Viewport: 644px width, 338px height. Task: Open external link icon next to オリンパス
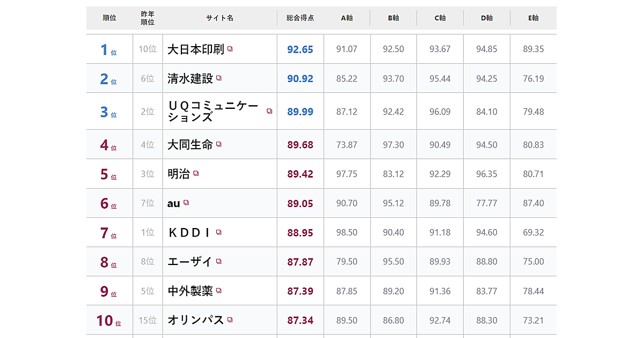pyautogui.click(x=230, y=320)
